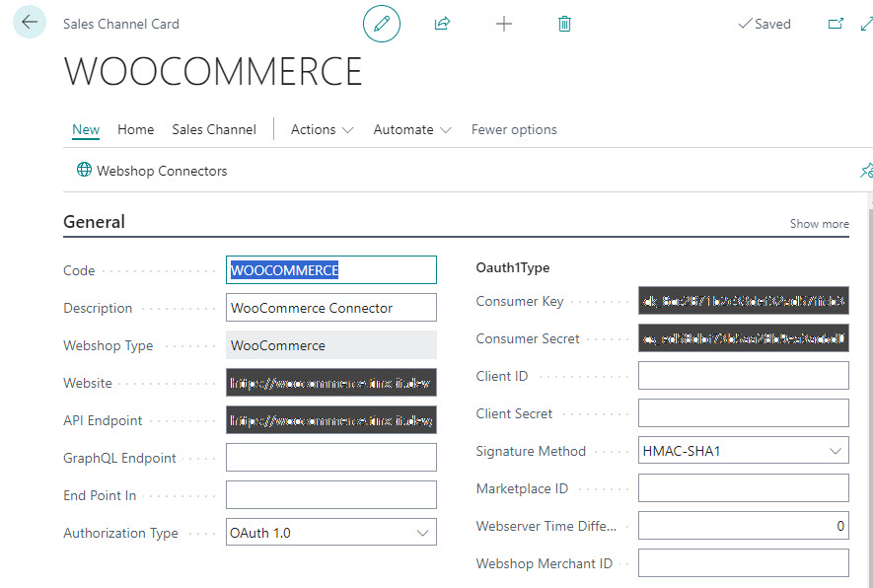873x588 pixels.
Task: Click Fewer options
Action: (514, 130)
